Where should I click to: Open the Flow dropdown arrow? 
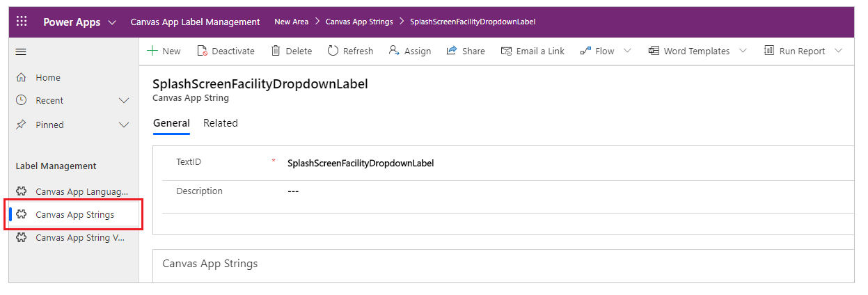627,51
